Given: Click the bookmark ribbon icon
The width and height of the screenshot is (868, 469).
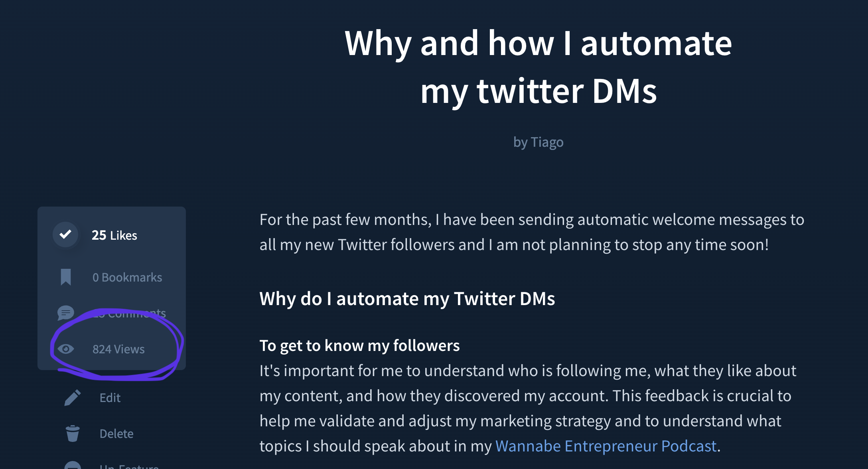Looking at the screenshot, I should coord(66,277).
